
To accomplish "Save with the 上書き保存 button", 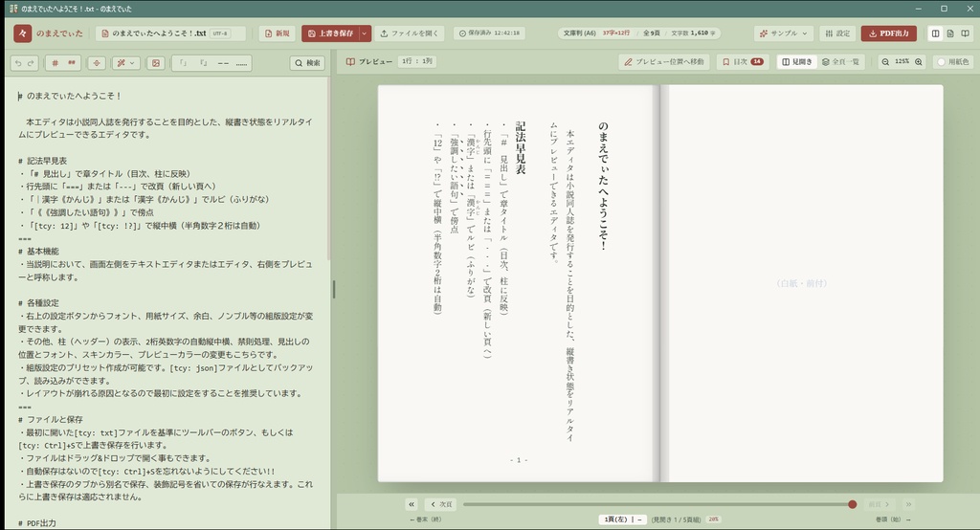I will [x=330, y=33].
